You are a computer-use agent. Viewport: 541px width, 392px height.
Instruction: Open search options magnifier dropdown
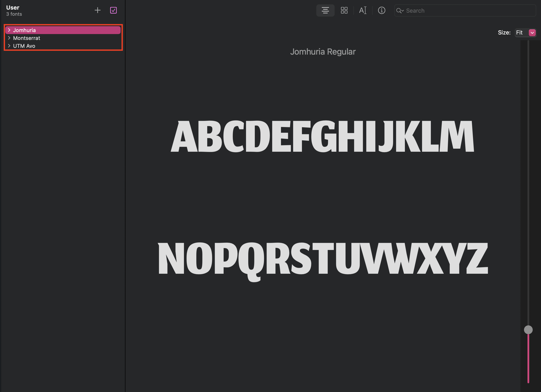400,11
